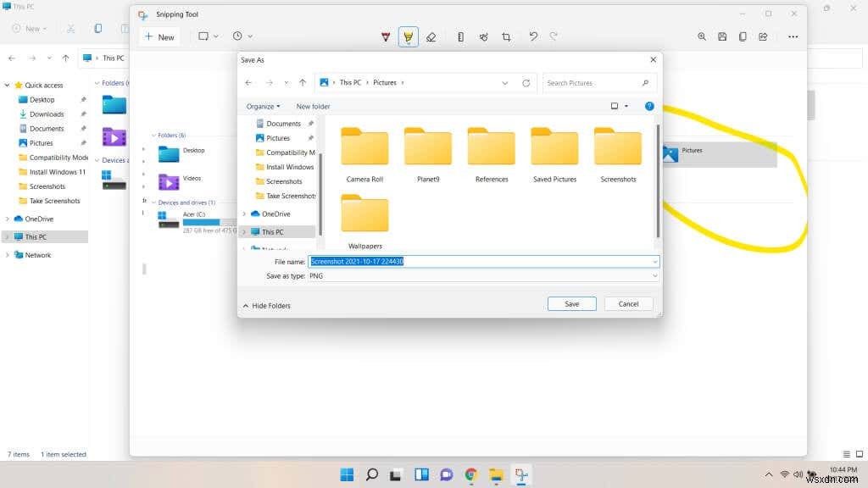This screenshot has width=868, height=488.
Task: Enable touch writing mode
Action: click(484, 36)
